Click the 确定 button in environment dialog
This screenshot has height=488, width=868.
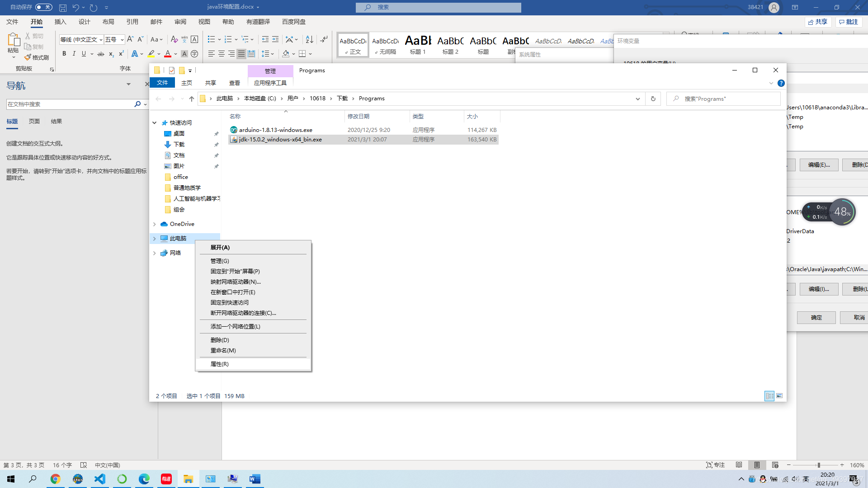pos(816,317)
